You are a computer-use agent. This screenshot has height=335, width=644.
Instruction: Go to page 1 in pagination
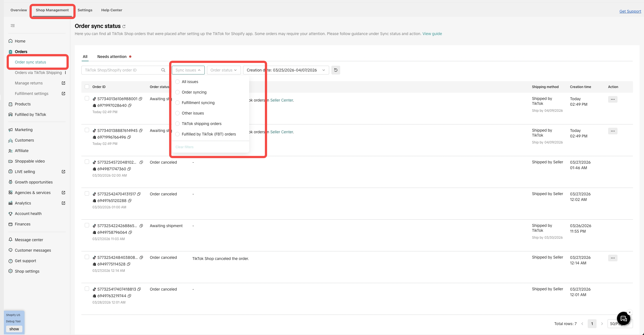pos(592,324)
